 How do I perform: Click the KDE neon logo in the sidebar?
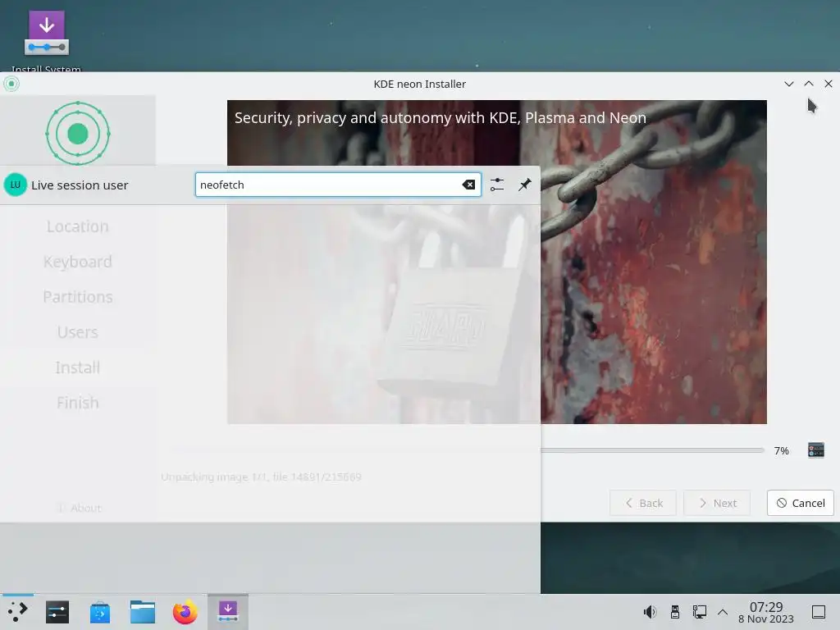(x=78, y=133)
